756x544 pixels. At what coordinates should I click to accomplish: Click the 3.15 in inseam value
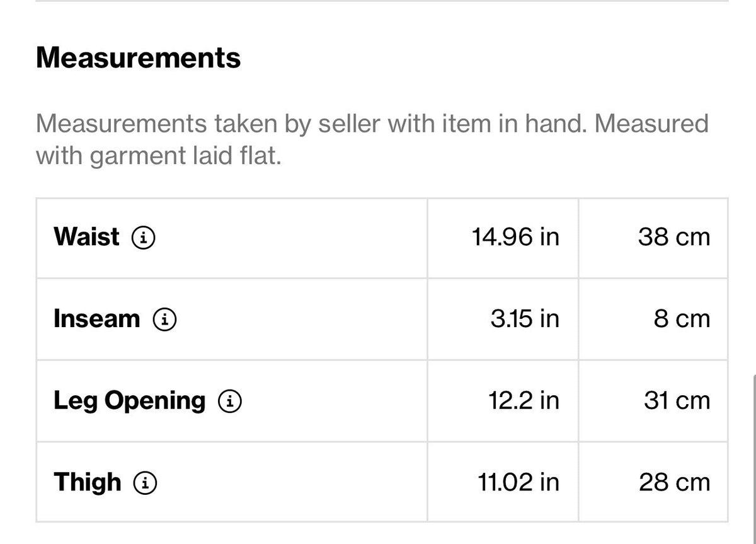(x=525, y=319)
